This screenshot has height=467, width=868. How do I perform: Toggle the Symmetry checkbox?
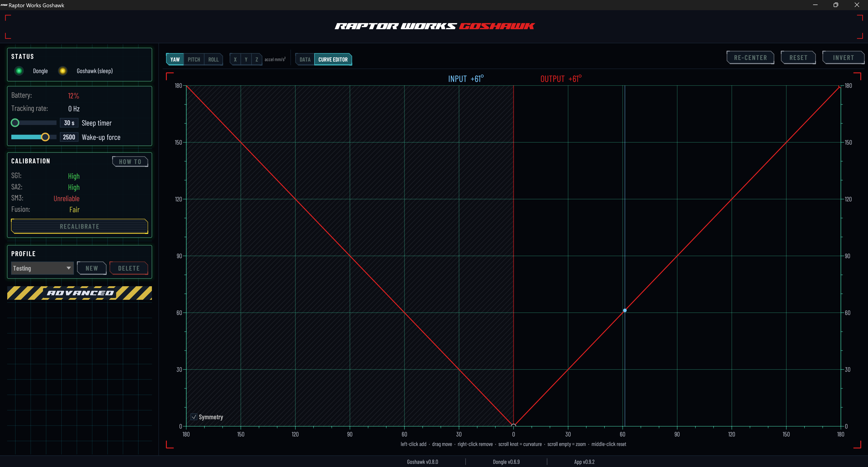point(194,417)
